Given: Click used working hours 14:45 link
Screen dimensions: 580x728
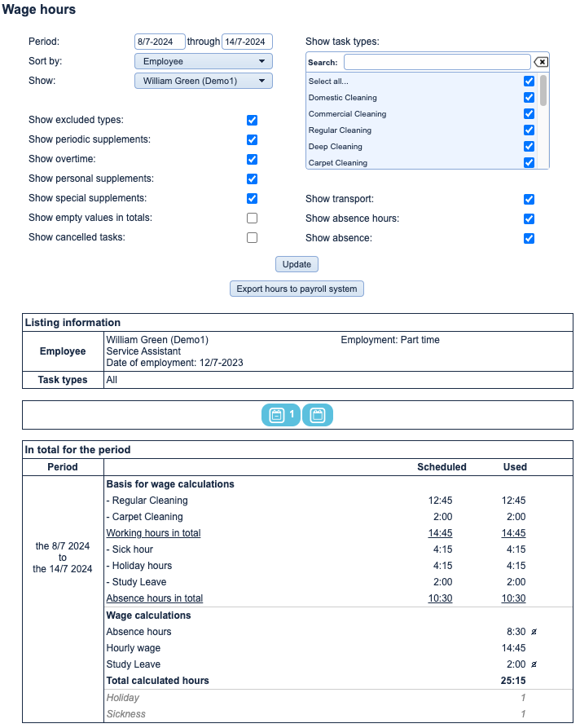Looking at the screenshot, I should click(513, 533).
